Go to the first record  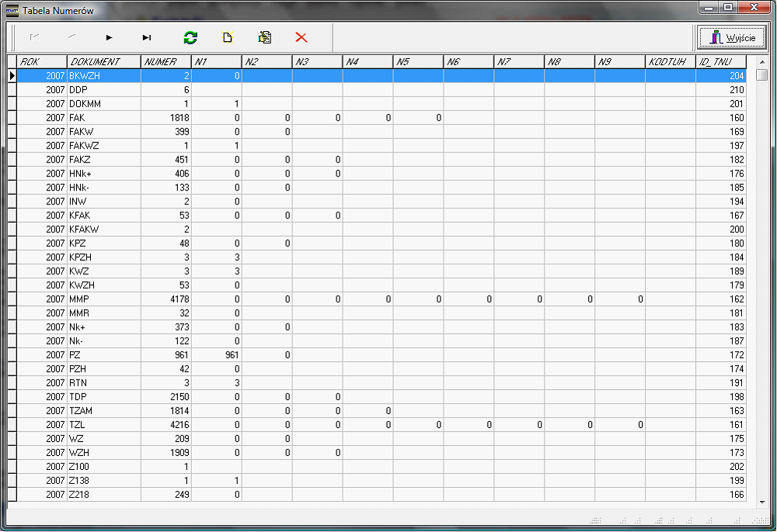34,37
